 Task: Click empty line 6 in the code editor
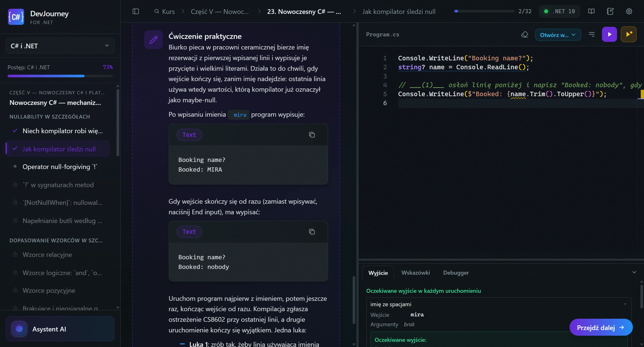517,103
